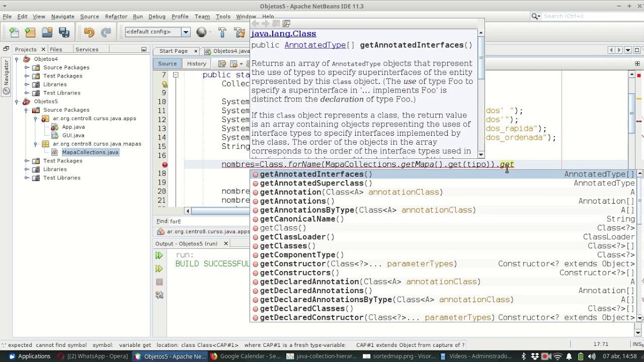Click the Build Project hammer icon
Viewport: 644px width, 362px height.
(x=222, y=32)
